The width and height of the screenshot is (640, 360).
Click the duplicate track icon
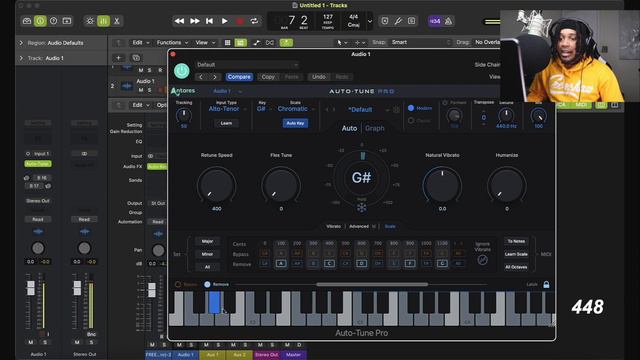tap(136, 58)
